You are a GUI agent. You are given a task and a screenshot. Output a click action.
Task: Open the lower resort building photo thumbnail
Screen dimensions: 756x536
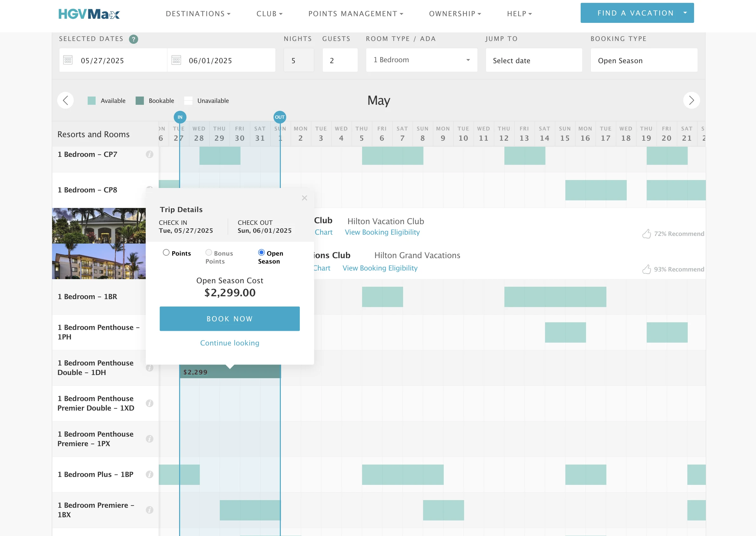point(99,261)
